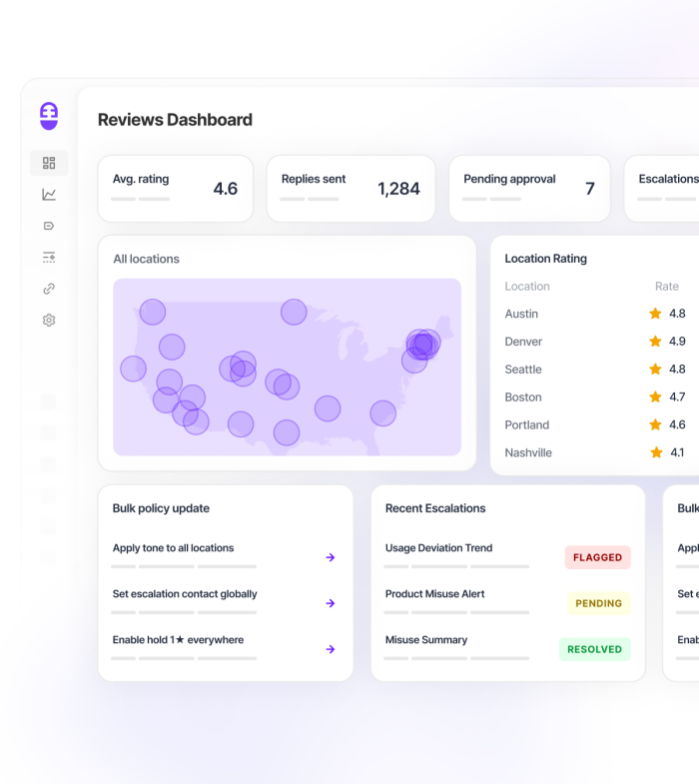The width and height of the screenshot is (699, 784).
Task: Open the list with sparkle sidebar icon
Action: 49,258
